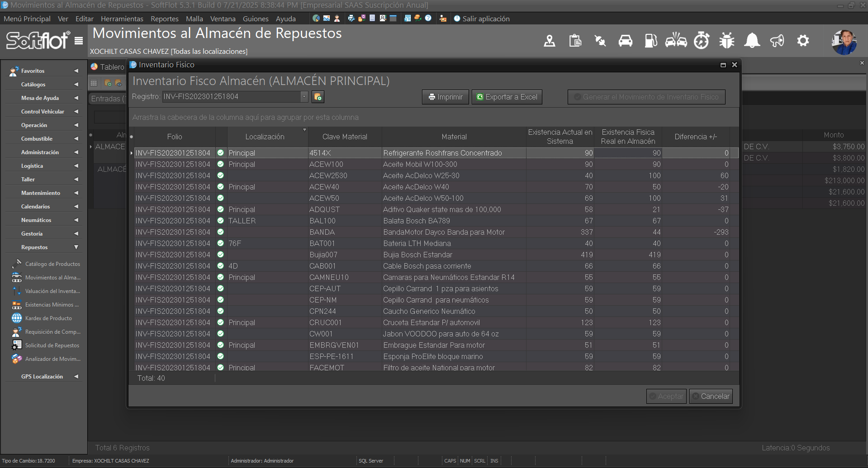
Task: Open Kardex de Producto in sidebar
Action: 48,318
